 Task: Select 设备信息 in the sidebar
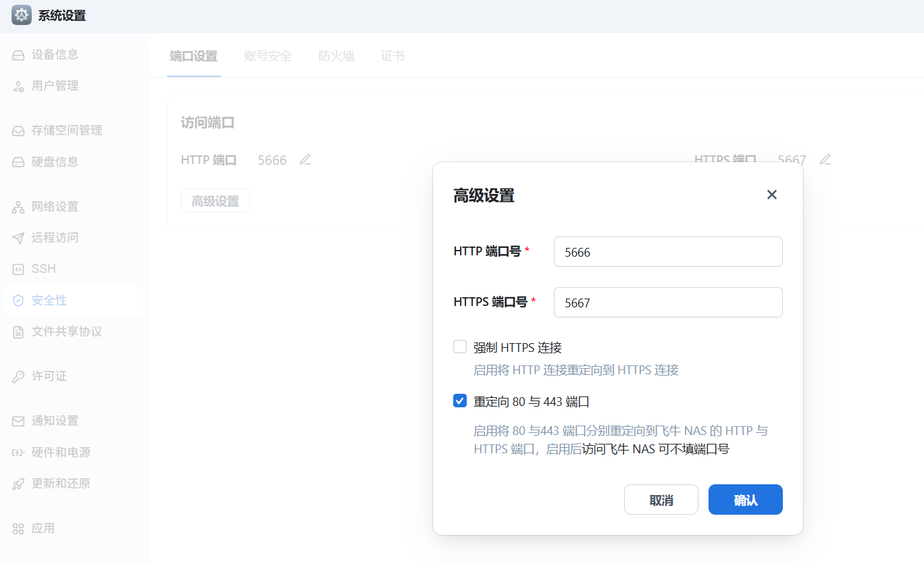pos(74,55)
